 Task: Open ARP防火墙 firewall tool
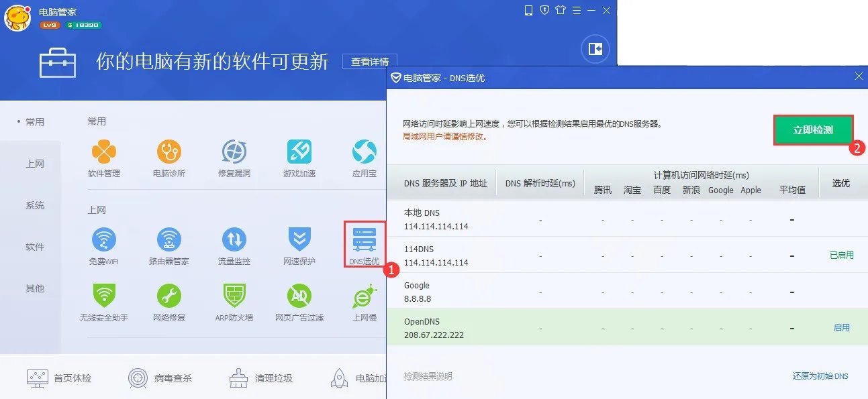[x=234, y=302]
